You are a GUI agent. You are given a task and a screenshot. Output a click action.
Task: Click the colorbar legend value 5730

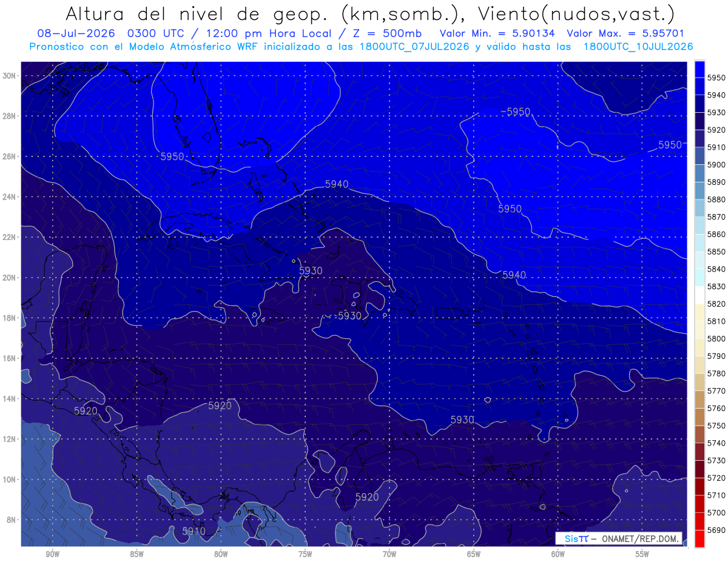pyautogui.click(x=716, y=460)
